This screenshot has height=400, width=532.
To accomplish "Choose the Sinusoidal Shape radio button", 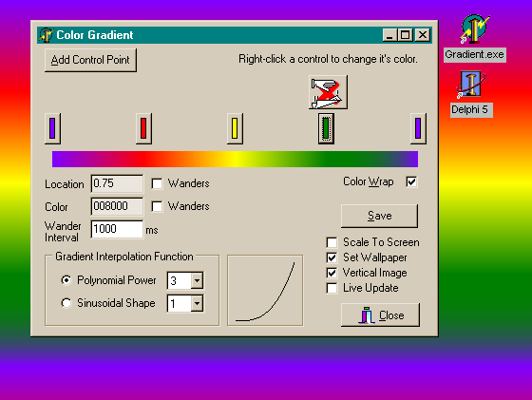I will tap(66, 303).
